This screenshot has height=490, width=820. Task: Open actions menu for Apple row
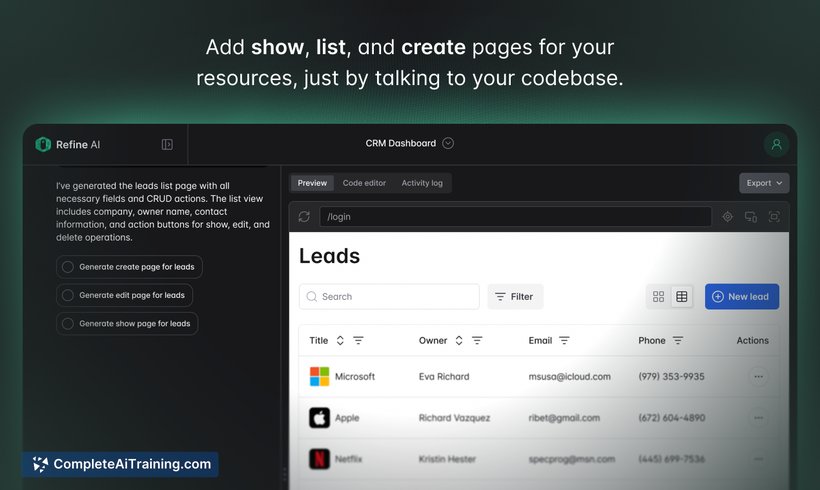[758, 418]
